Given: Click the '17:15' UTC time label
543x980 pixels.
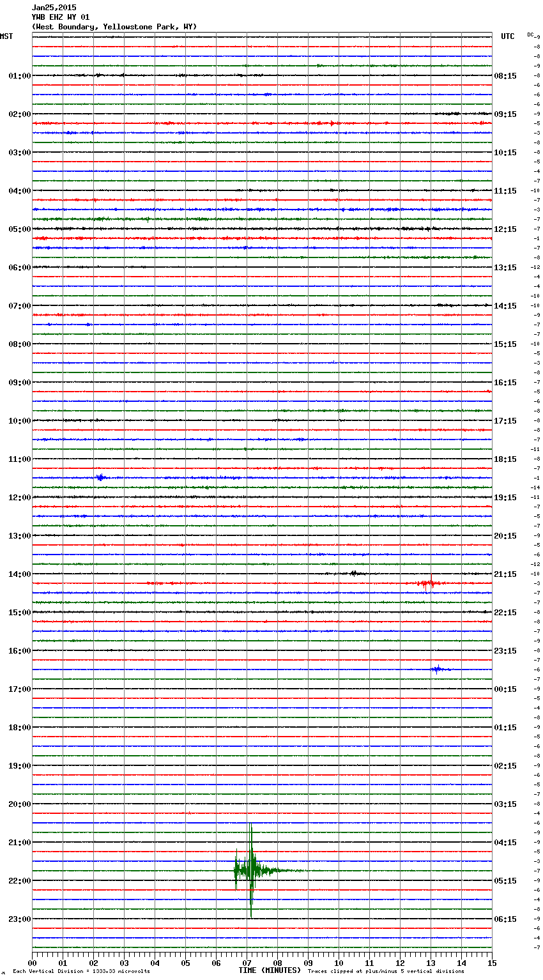Looking at the screenshot, I should click(x=505, y=421).
